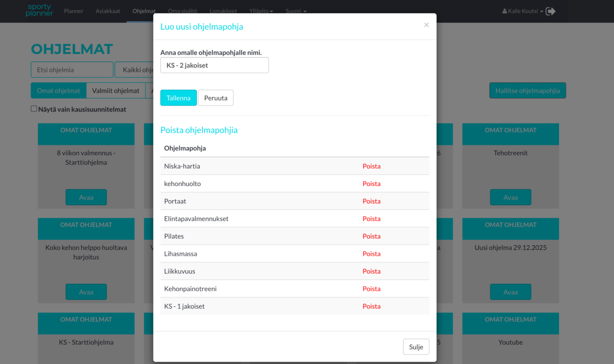Click the logout arrow icon
This screenshot has width=614, height=364.
coord(550,11)
